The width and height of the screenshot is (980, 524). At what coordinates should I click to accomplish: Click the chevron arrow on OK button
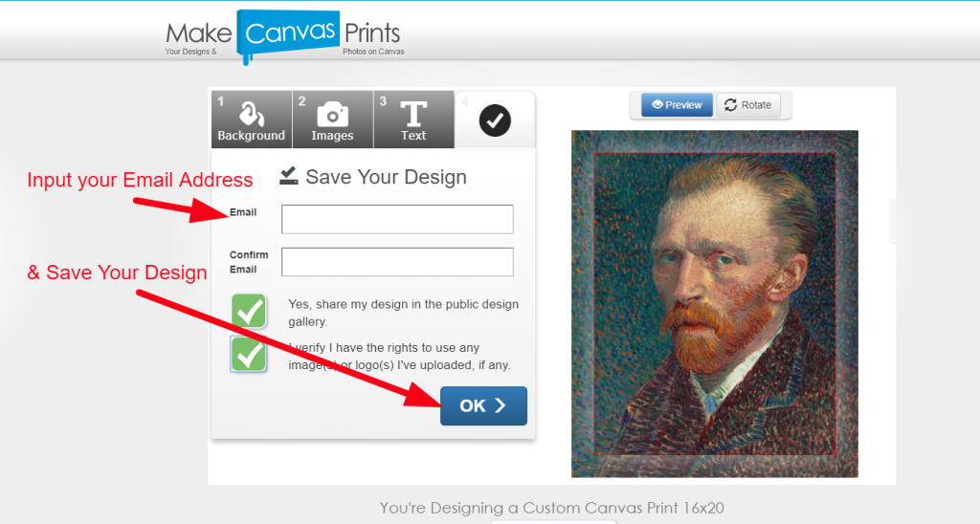click(500, 406)
